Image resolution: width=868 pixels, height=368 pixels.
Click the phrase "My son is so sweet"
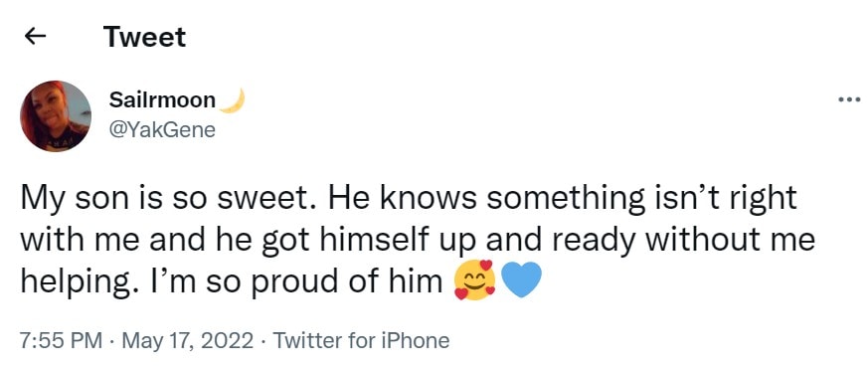169,198
